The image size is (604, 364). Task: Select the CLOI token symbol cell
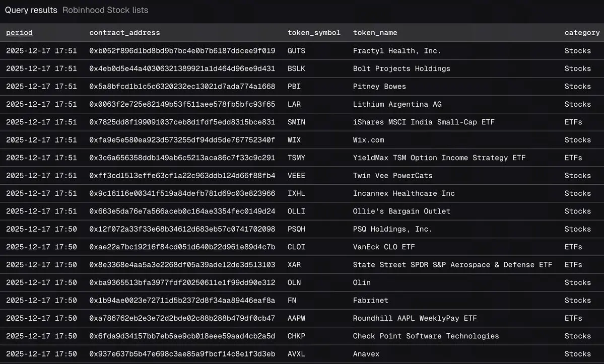pos(296,247)
